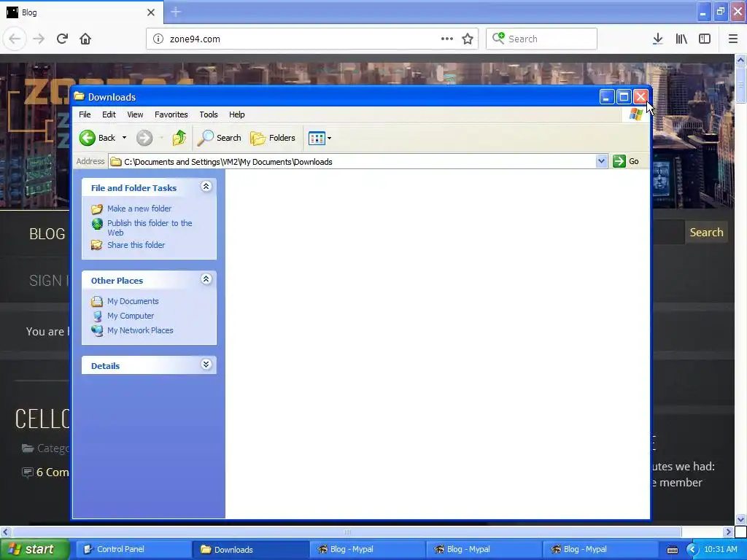Reload the zone94.com page
This screenshot has height=560, width=747.
(x=62, y=39)
